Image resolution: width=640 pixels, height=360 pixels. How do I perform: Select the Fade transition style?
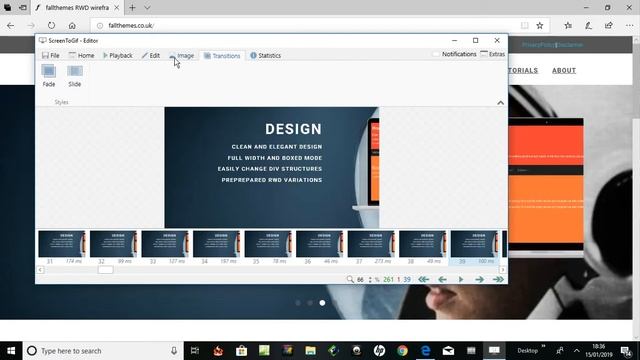(x=49, y=76)
